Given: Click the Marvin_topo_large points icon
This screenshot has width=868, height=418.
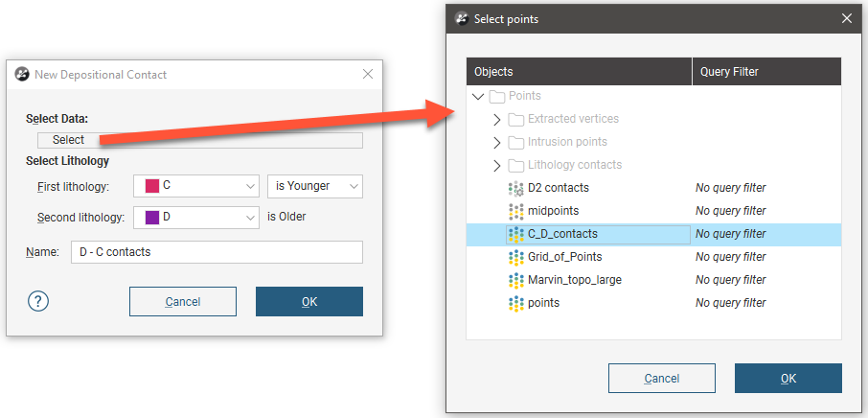Looking at the screenshot, I should pyautogui.click(x=514, y=280).
